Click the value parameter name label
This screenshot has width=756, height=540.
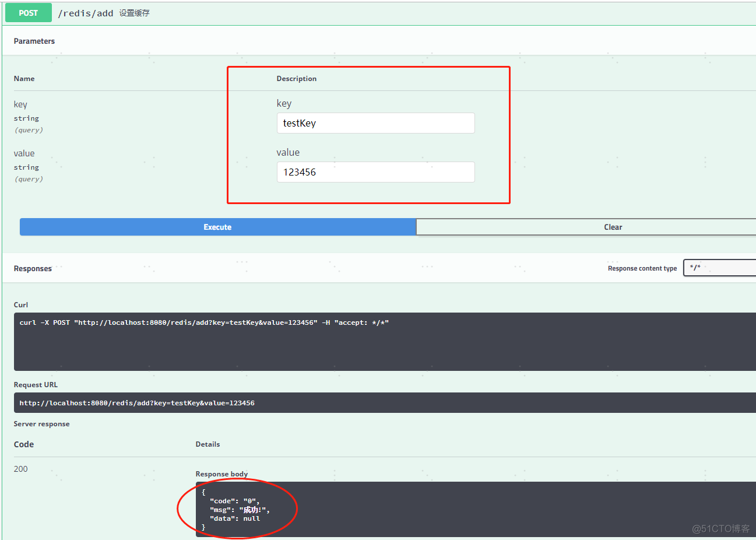[x=24, y=153]
